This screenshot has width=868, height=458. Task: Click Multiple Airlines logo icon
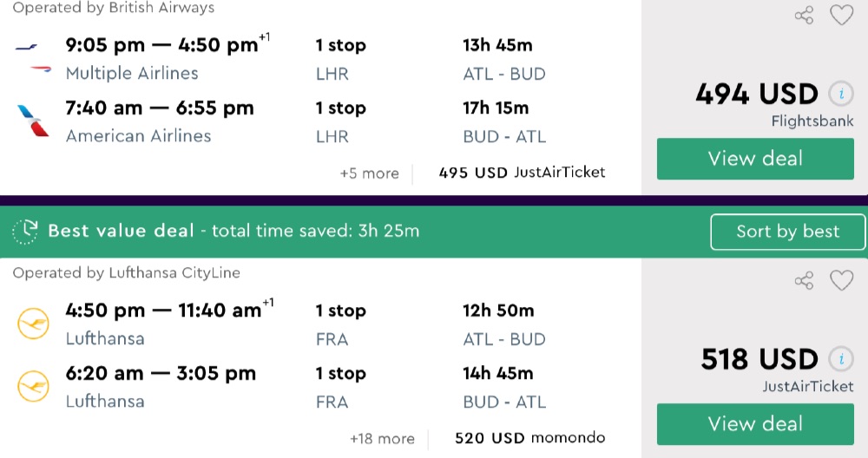(34, 58)
